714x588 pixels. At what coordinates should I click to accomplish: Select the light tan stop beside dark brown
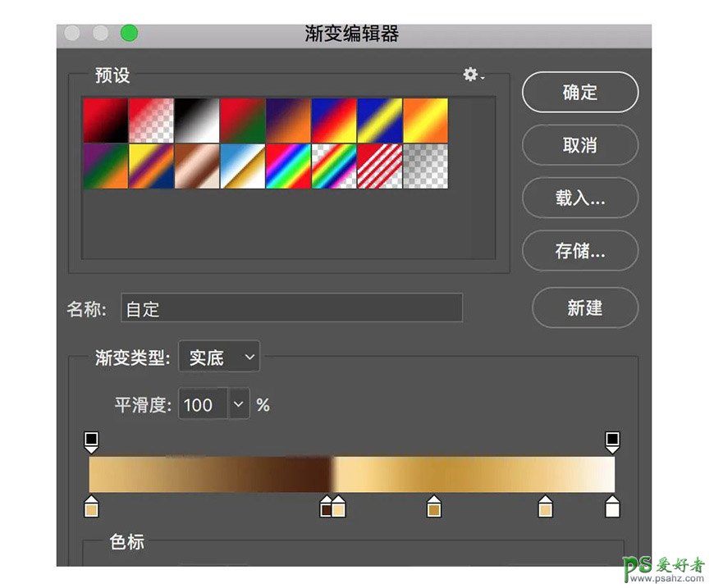pos(339,507)
